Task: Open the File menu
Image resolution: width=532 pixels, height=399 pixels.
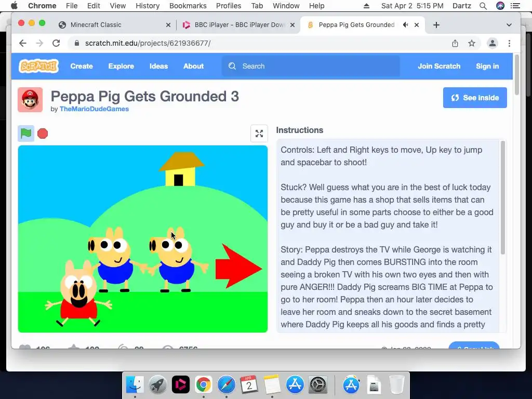Action: point(72,6)
